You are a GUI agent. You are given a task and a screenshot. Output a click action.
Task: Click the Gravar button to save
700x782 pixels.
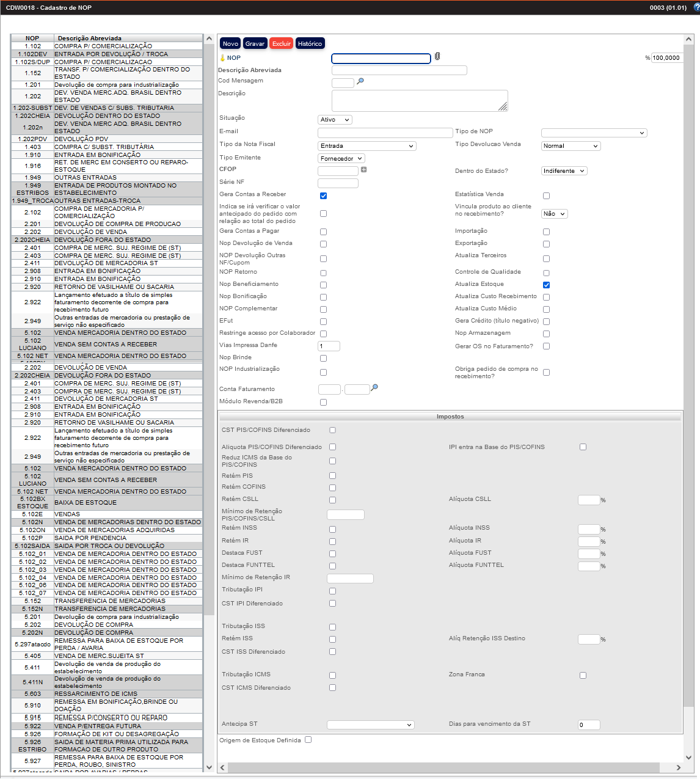255,43
